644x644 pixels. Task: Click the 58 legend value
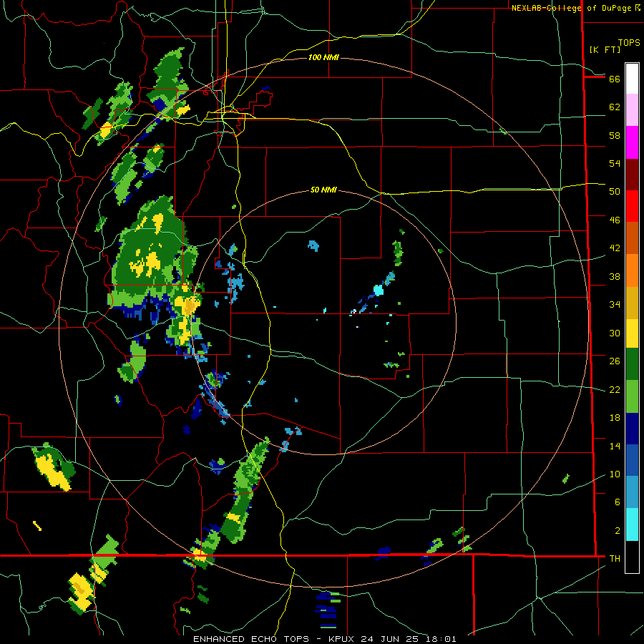(x=615, y=135)
